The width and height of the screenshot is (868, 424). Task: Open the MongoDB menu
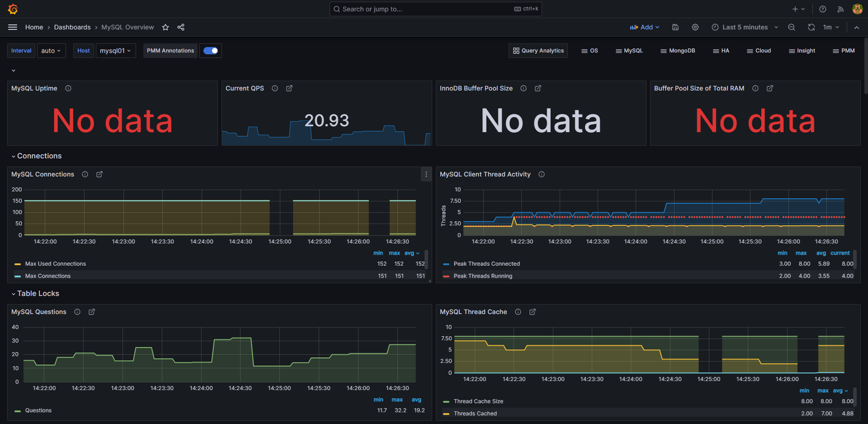click(678, 51)
